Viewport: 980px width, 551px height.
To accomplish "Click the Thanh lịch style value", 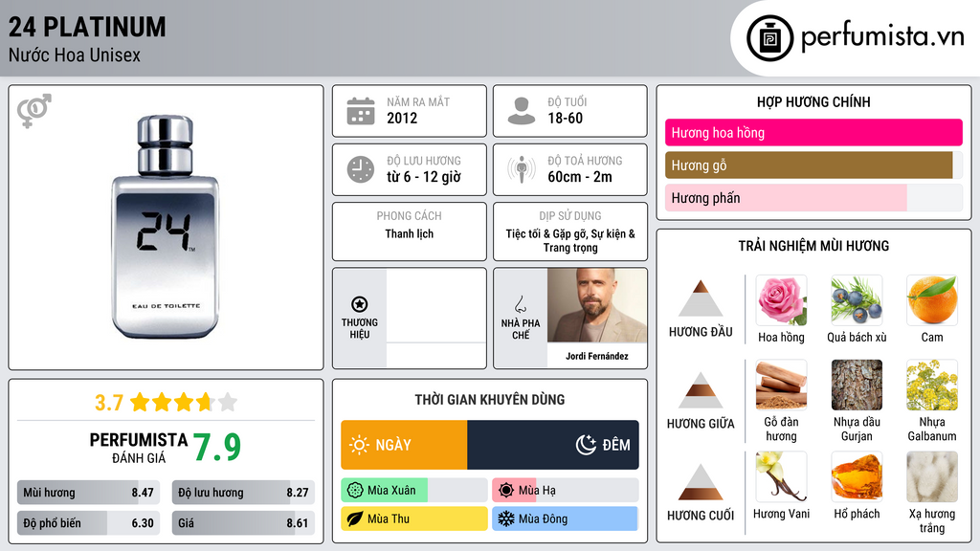I will pos(410,233).
